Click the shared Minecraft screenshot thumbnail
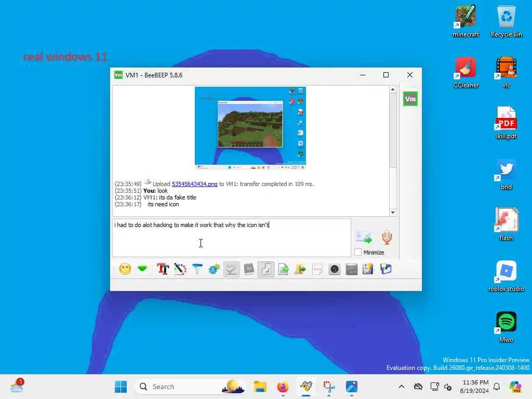Viewport: 532px width, 399px height. [x=250, y=128]
